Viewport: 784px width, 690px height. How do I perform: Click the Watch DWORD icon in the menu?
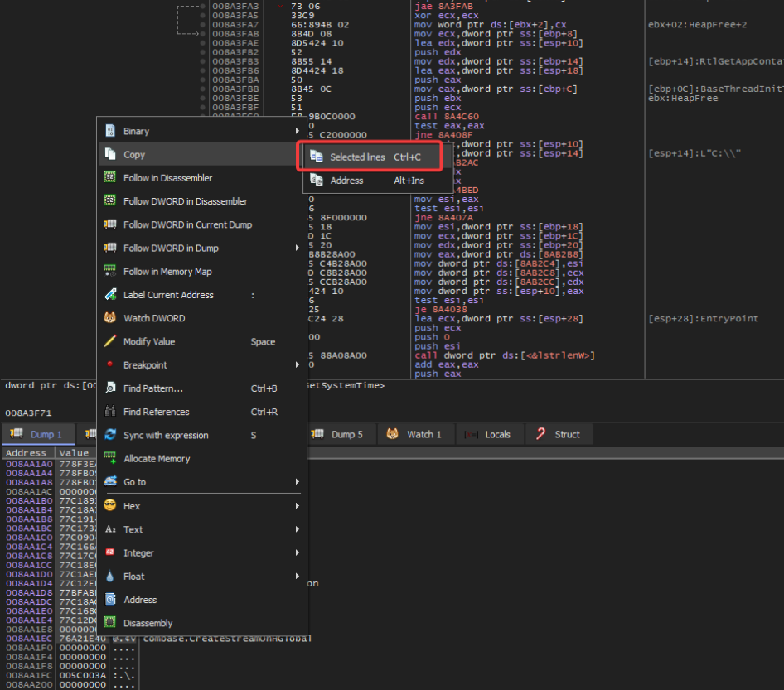(x=109, y=318)
